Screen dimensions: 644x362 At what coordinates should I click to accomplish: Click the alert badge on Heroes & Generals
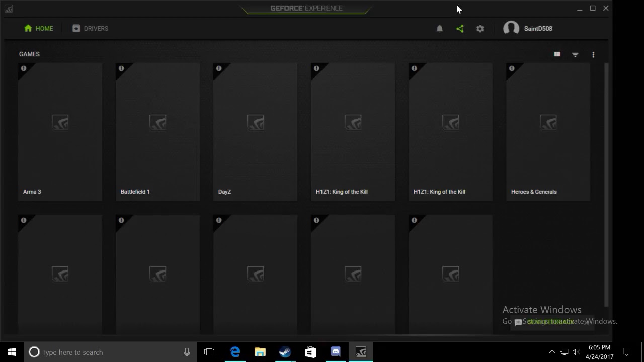click(511, 68)
